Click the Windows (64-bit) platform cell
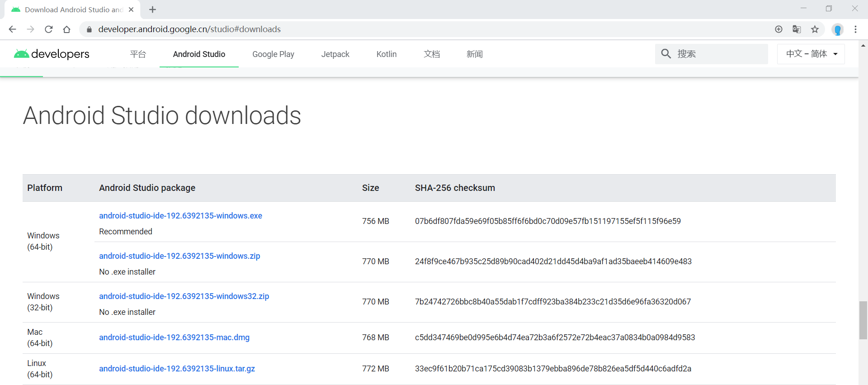868x385 pixels. (x=43, y=241)
